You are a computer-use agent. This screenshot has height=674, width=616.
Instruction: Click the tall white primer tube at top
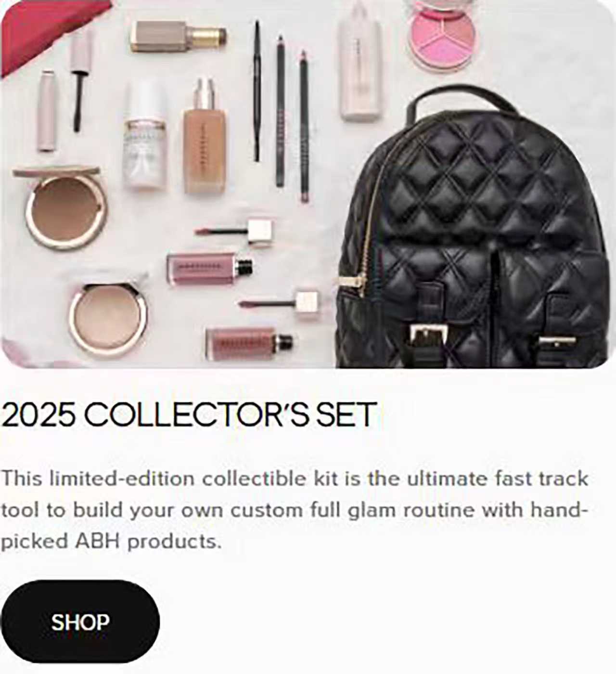359,60
